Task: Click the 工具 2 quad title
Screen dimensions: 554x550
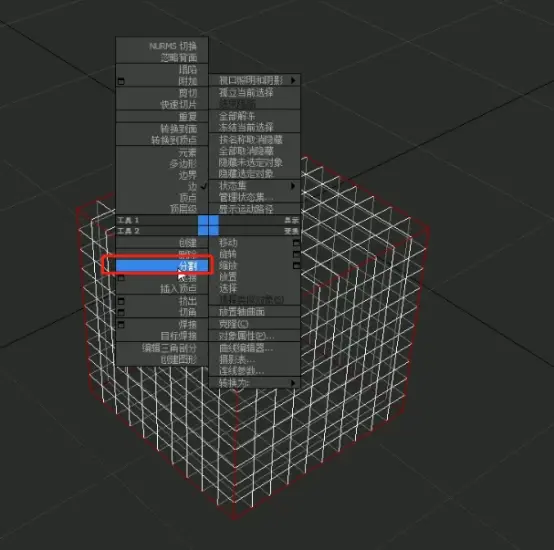Action: point(128,231)
